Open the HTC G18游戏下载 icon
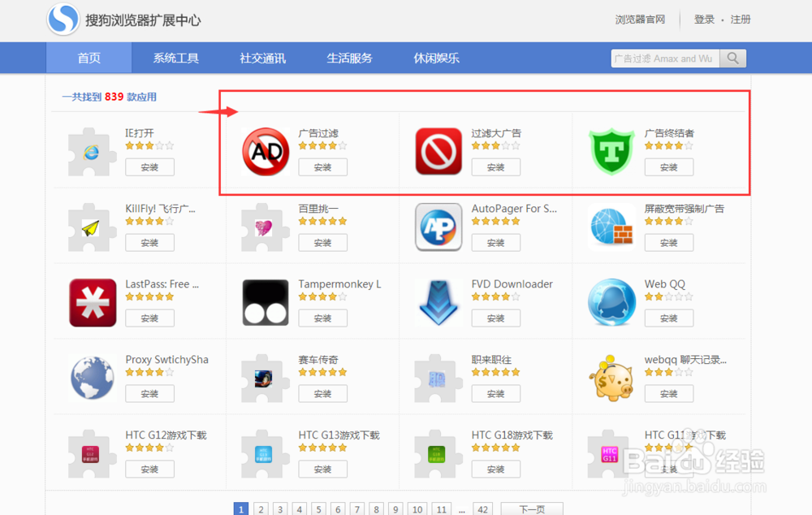812x515 pixels. 437,454
